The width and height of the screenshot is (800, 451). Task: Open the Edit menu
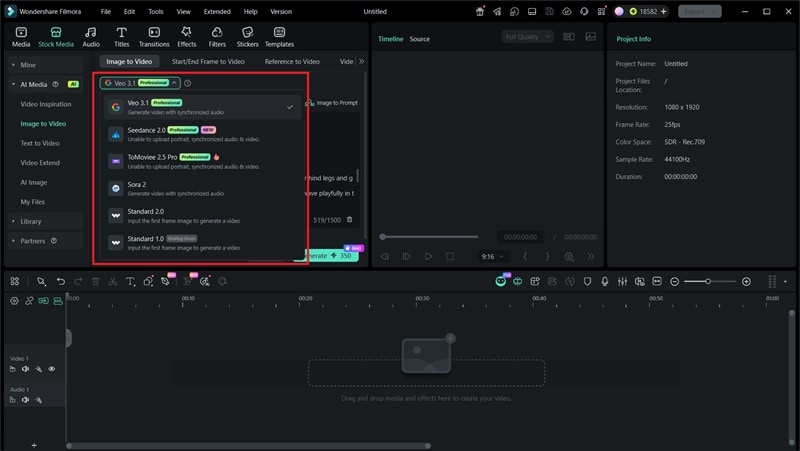coord(130,11)
